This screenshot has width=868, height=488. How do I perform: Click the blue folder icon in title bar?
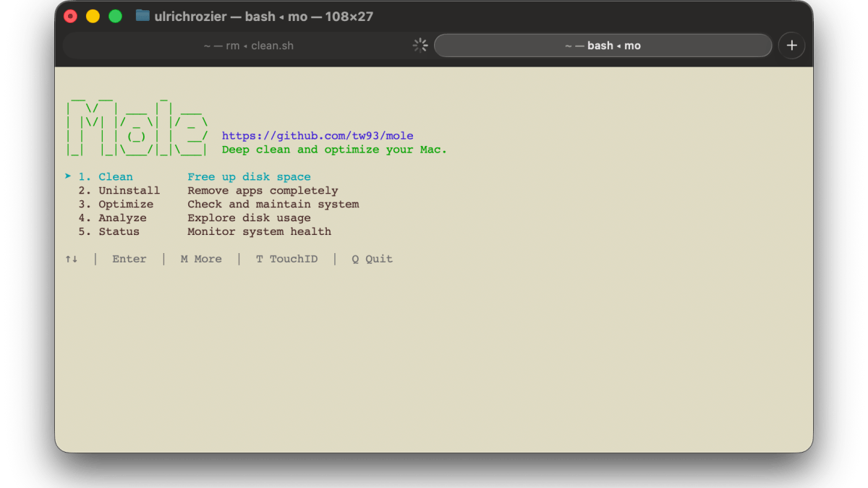pos(142,16)
